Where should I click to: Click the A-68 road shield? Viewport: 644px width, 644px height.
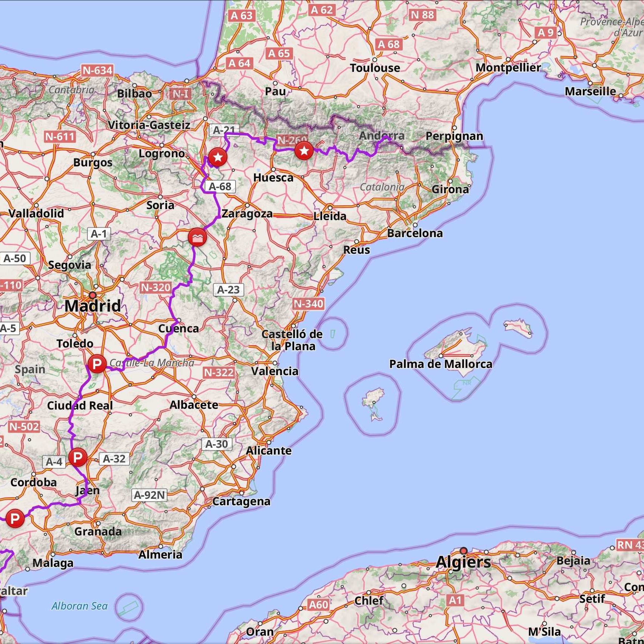[x=220, y=186]
